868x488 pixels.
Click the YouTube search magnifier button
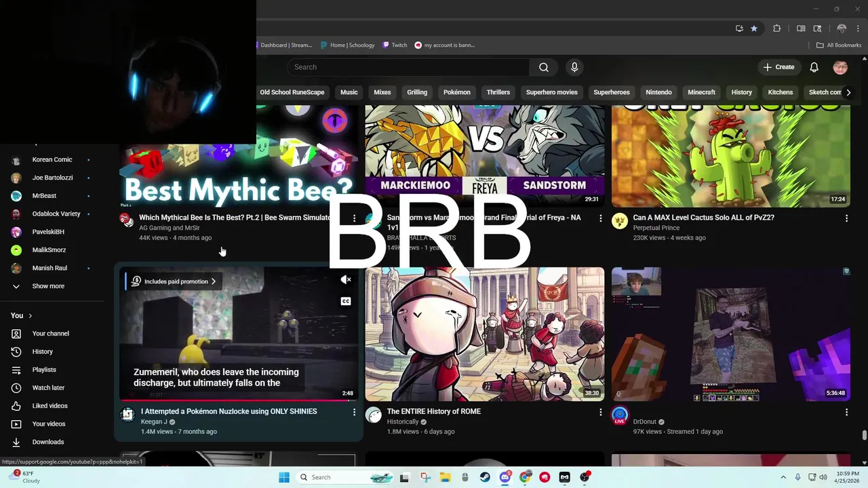[x=543, y=67]
